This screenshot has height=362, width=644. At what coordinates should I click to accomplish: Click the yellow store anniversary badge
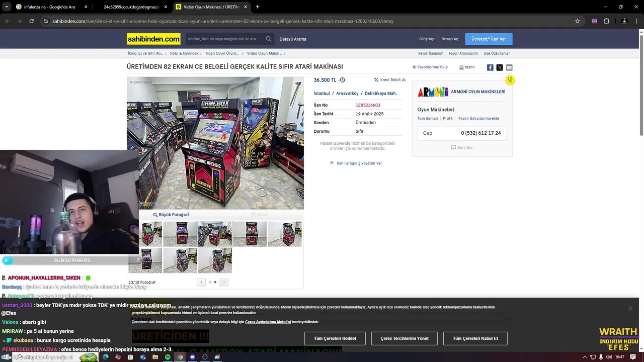point(510,80)
